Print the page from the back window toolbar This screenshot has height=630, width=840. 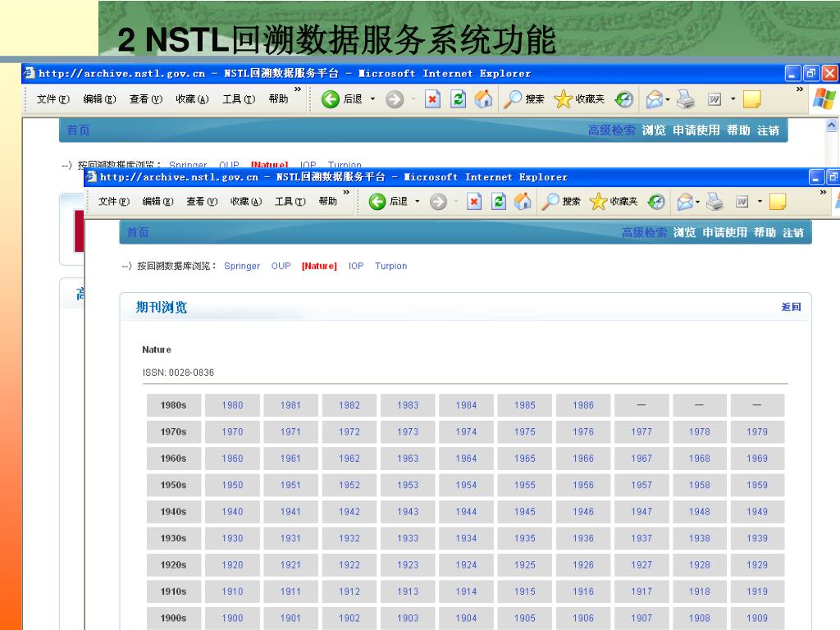pyautogui.click(x=685, y=99)
